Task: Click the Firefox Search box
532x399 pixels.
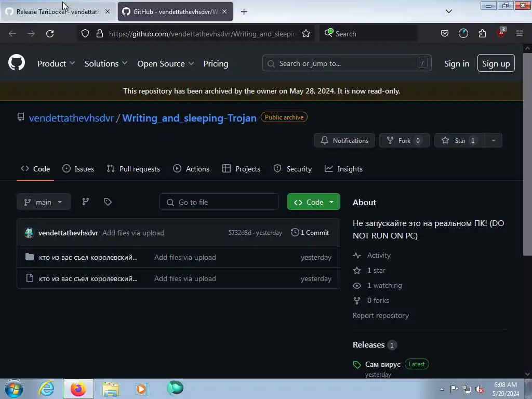Action: [x=368, y=34]
